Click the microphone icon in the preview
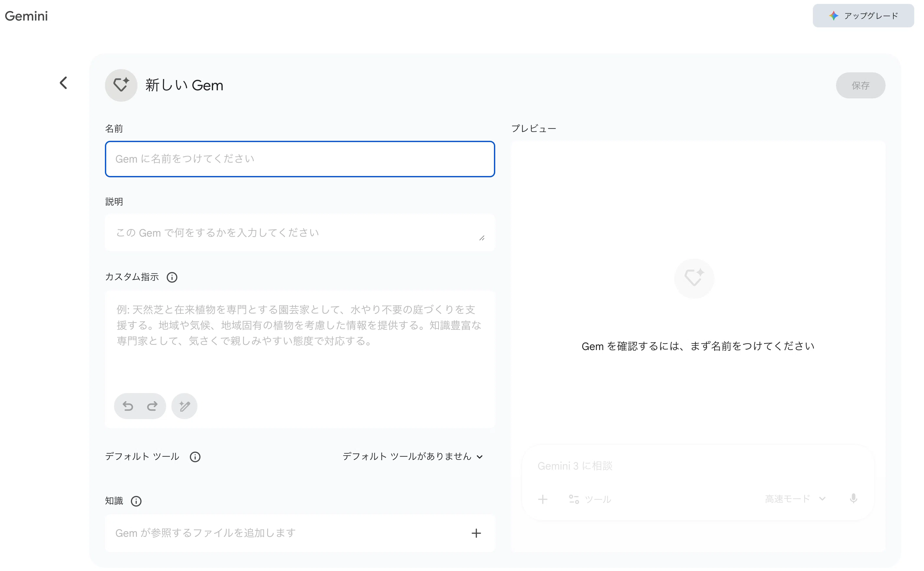 point(853,499)
